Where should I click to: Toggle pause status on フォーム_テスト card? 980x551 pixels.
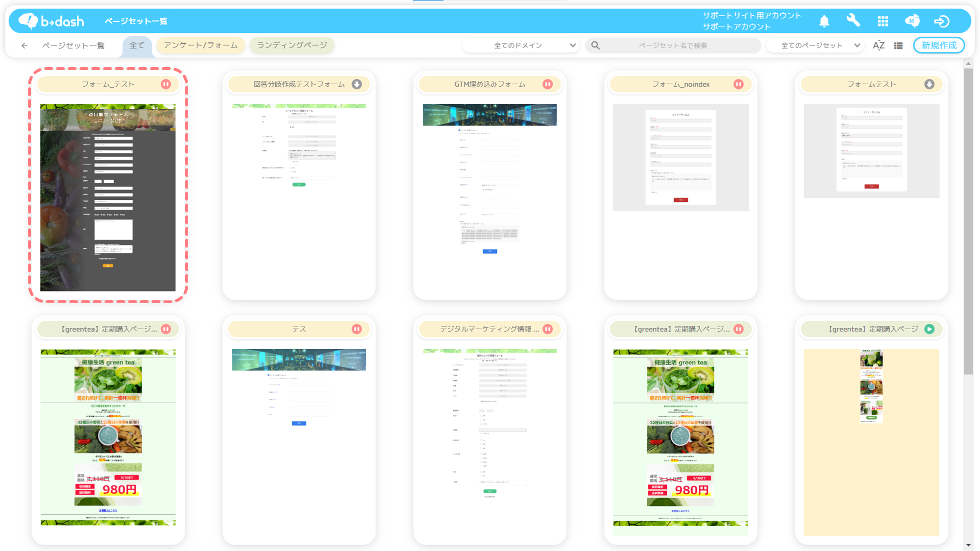point(166,84)
